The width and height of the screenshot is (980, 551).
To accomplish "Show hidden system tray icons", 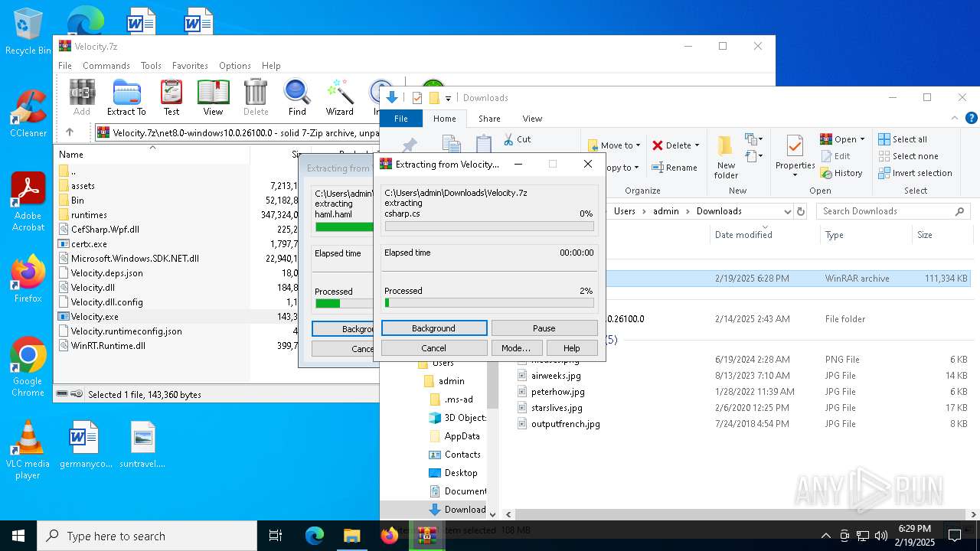I will coord(825,536).
